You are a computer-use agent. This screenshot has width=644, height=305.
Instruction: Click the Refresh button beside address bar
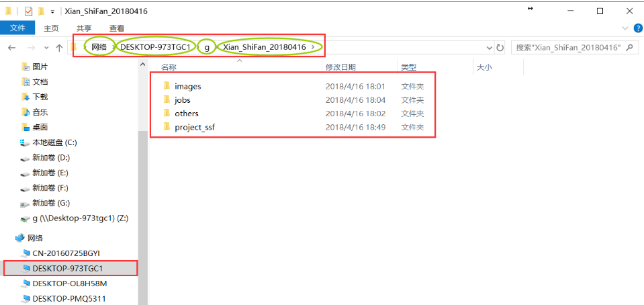click(500, 48)
